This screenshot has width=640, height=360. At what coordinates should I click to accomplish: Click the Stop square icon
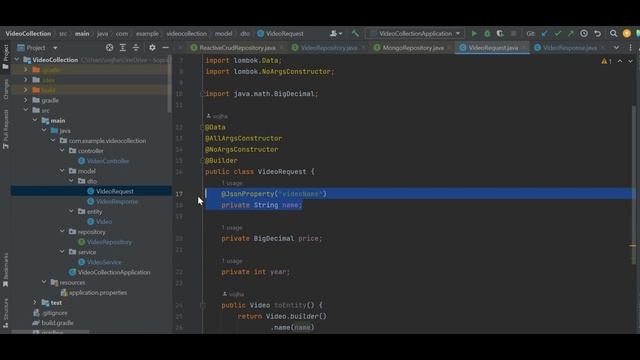513,33
